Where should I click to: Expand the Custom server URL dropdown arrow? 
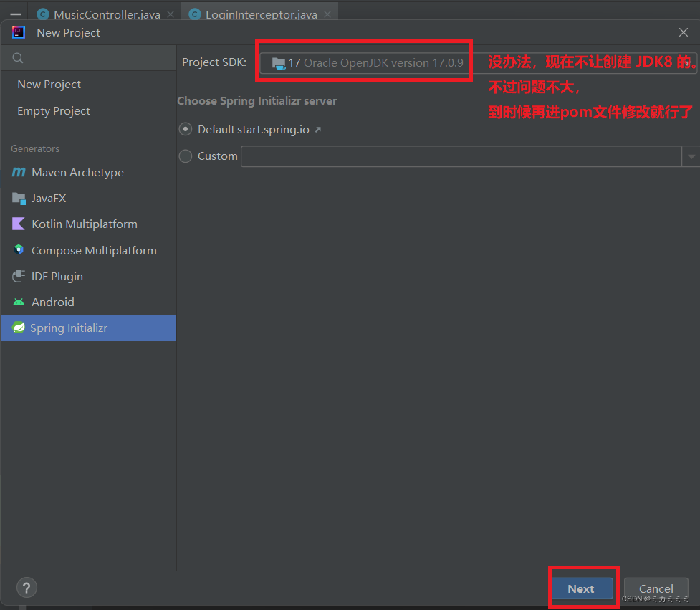(691, 157)
